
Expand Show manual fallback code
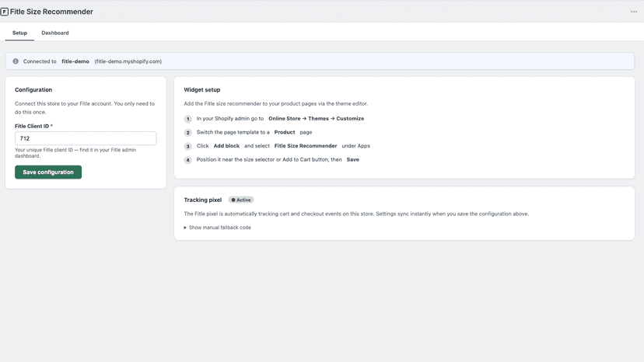pos(217,228)
